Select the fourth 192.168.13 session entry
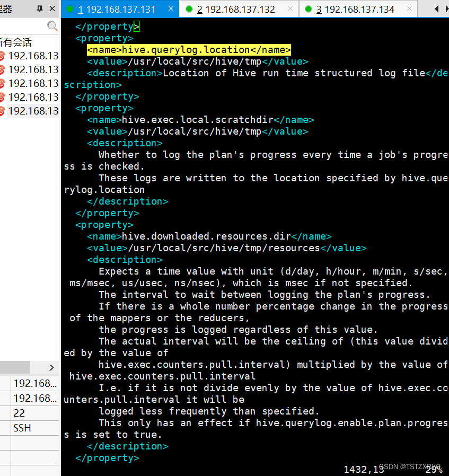The image size is (449, 476). click(33, 97)
